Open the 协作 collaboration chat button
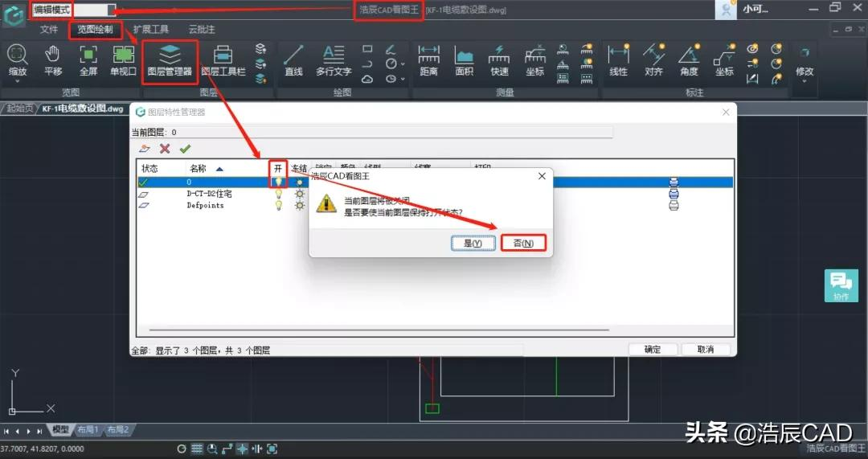868x459 pixels. [841, 285]
